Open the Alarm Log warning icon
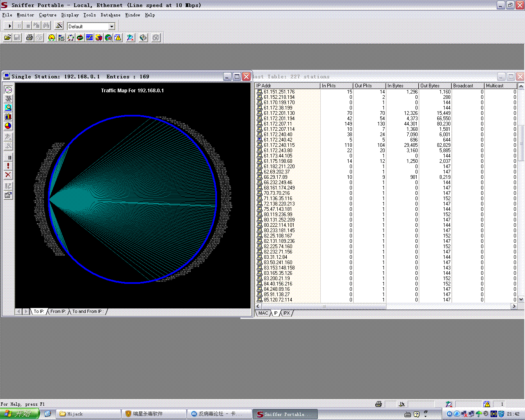 118,38
